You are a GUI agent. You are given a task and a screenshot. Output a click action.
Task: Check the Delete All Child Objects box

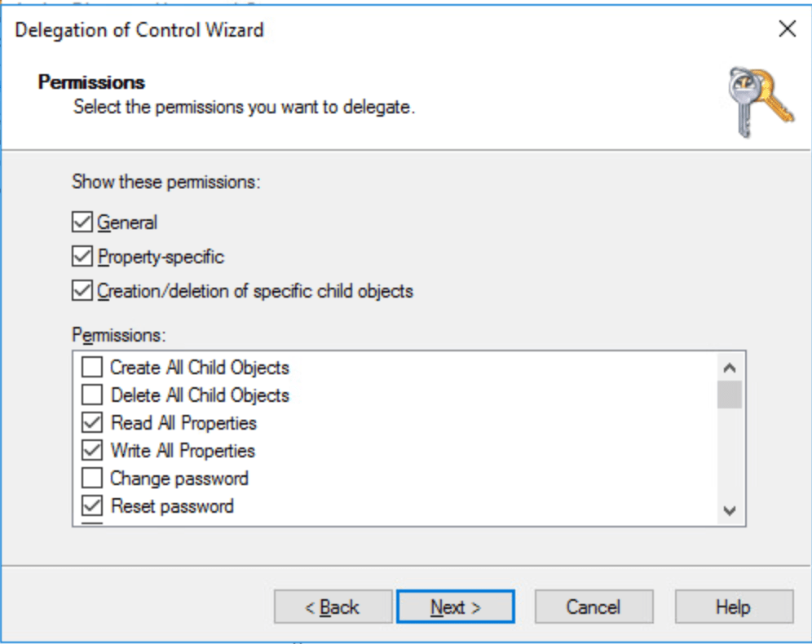[x=93, y=395]
